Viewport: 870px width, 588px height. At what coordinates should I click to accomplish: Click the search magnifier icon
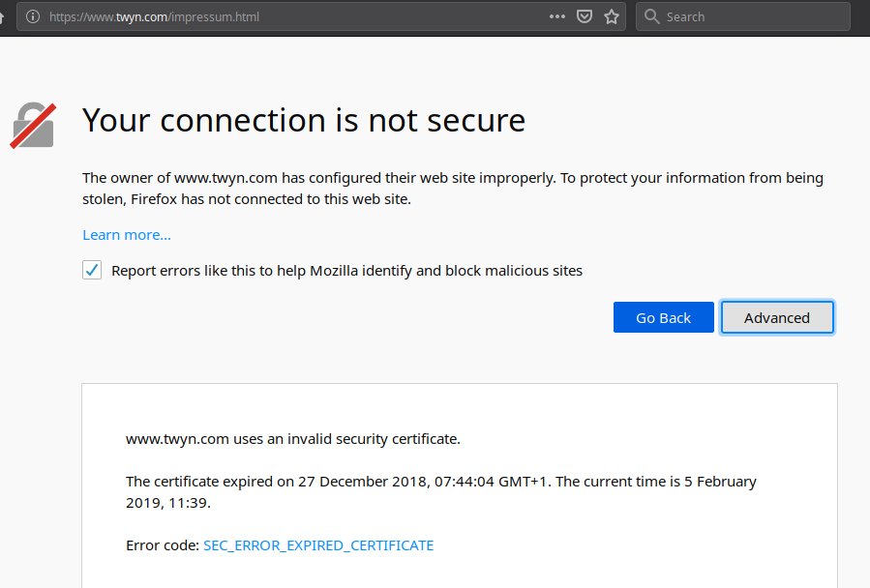(x=652, y=16)
